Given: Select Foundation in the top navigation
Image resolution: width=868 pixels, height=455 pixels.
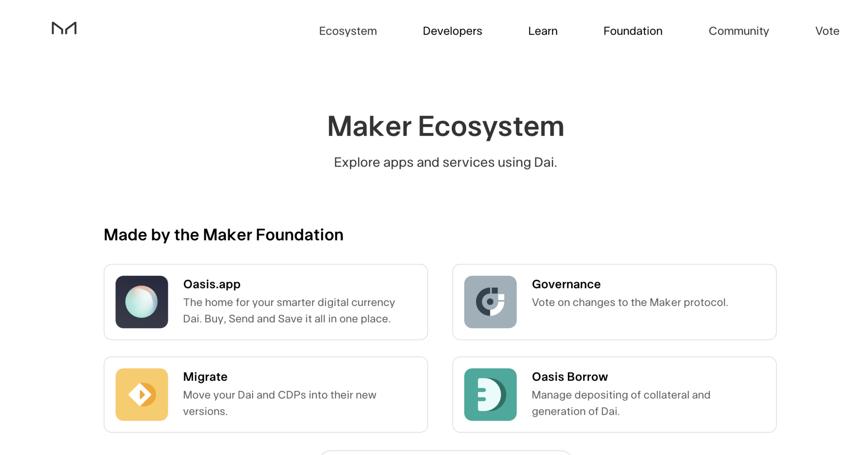Looking at the screenshot, I should click(x=633, y=31).
